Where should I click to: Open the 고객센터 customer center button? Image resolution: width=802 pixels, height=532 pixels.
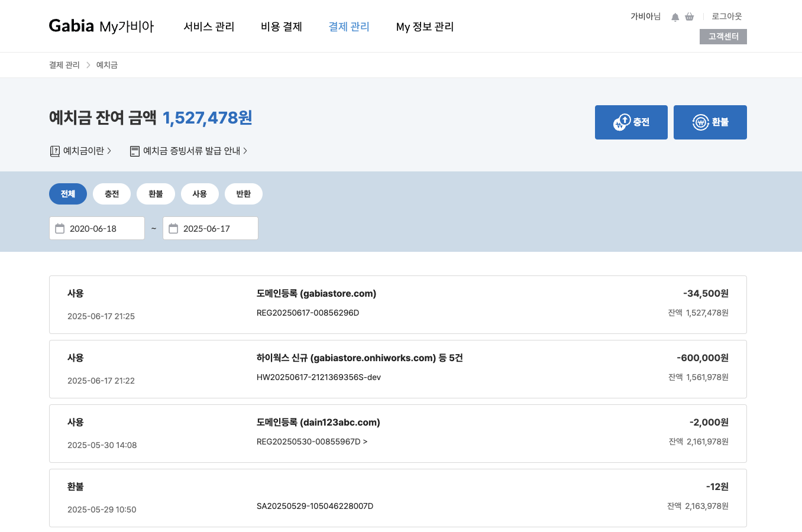(x=723, y=36)
